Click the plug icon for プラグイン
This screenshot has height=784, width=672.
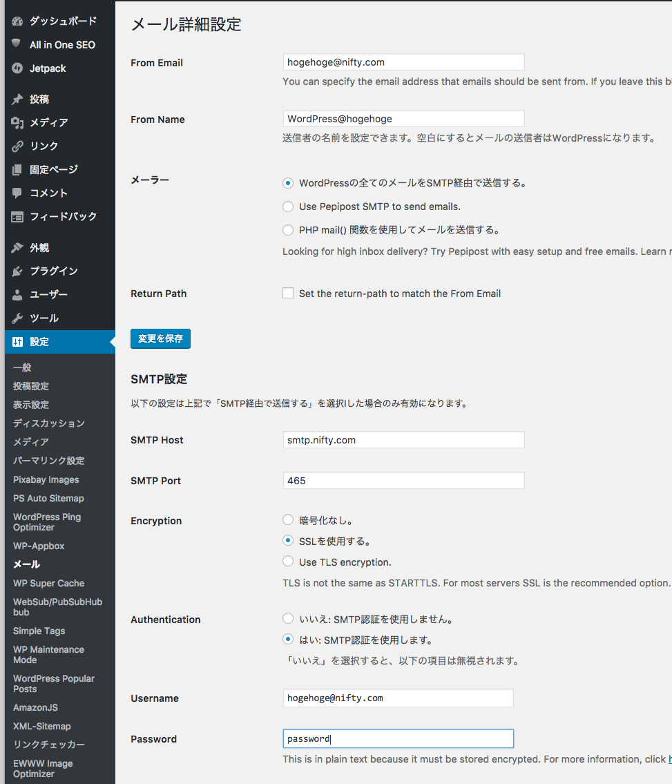[17, 271]
